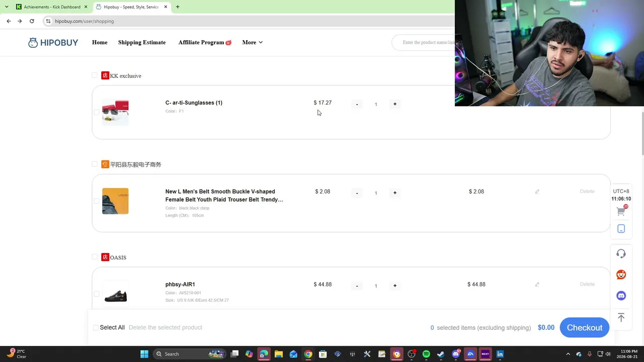Viewport: 644px width, 362px height.
Task: Decrease phbsy-AIR1 quantity with minus
Action: pyautogui.click(x=357, y=286)
